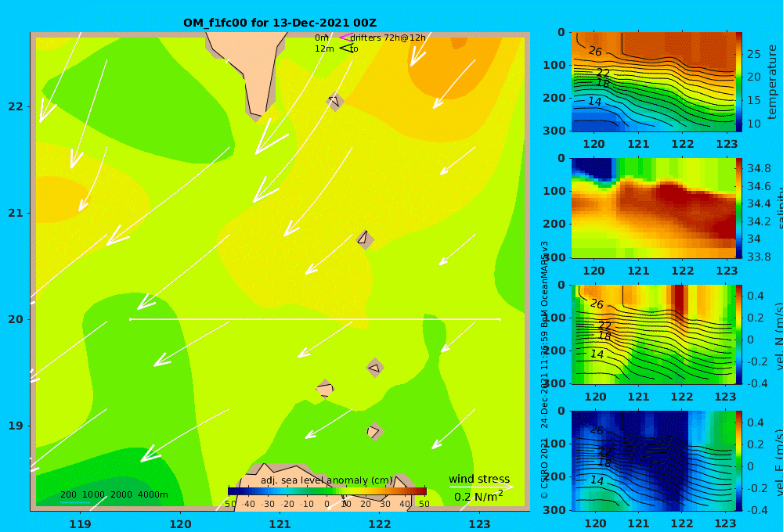Open the salinity cross-section panel
The image size is (783, 532).
(x=653, y=208)
